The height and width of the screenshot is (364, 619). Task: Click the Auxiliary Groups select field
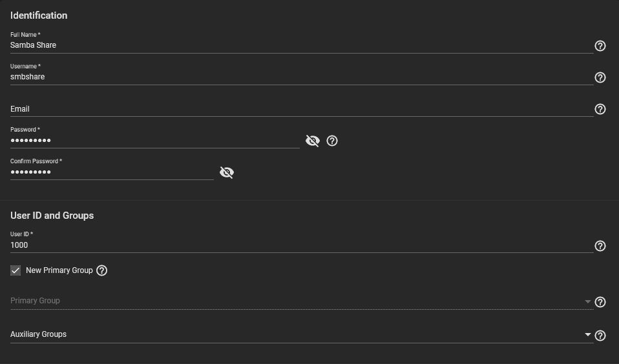pos(302,334)
